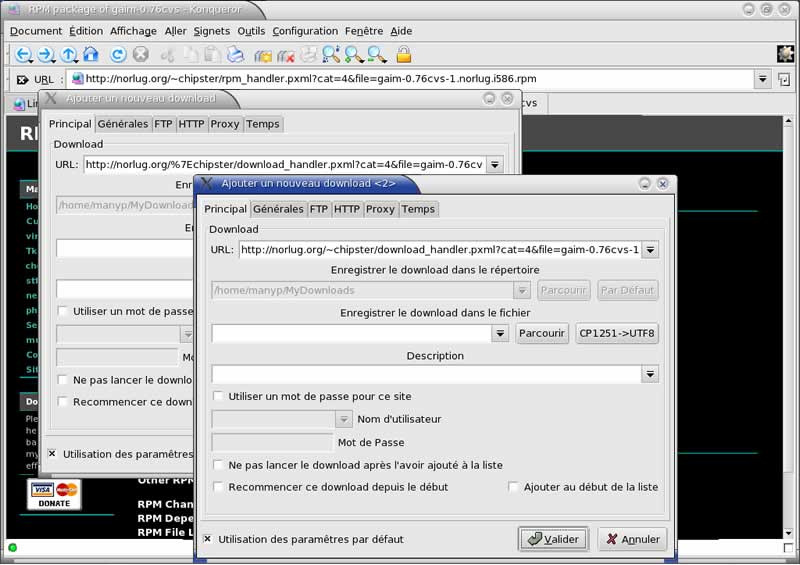The height and width of the screenshot is (565, 800).
Task: Go forward with the Konqueror Forward arrow
Action: (x=46, y=55)
